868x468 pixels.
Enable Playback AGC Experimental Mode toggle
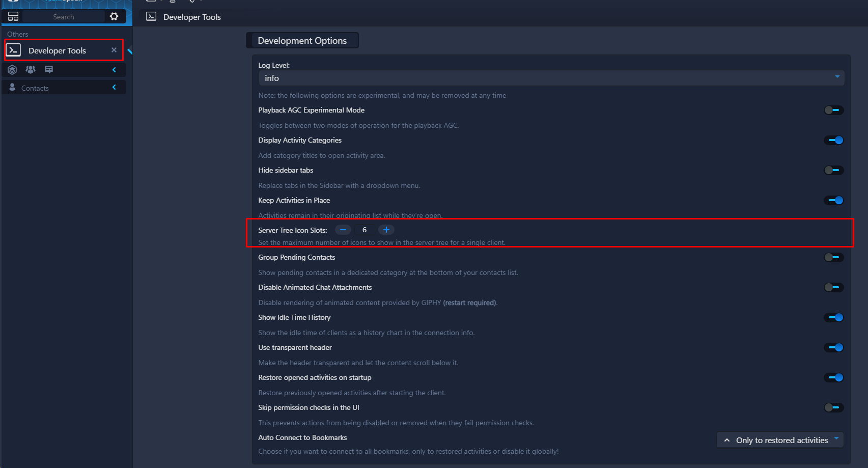pos(833,110)
